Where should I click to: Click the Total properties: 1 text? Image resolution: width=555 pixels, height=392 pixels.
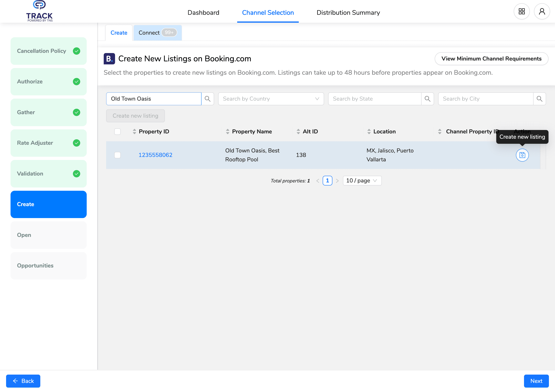tap(290, 181)
